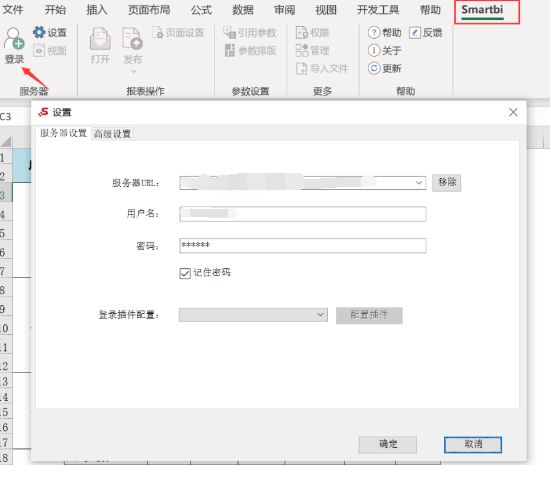Open the 设置 gear settings button

50,33
